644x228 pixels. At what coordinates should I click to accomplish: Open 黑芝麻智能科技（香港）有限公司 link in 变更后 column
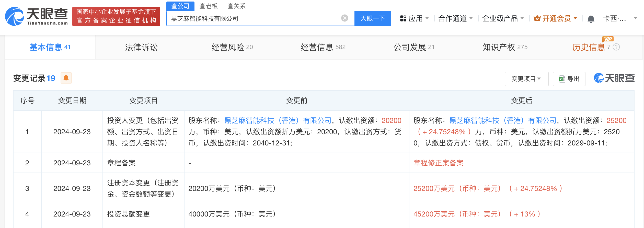503,120
